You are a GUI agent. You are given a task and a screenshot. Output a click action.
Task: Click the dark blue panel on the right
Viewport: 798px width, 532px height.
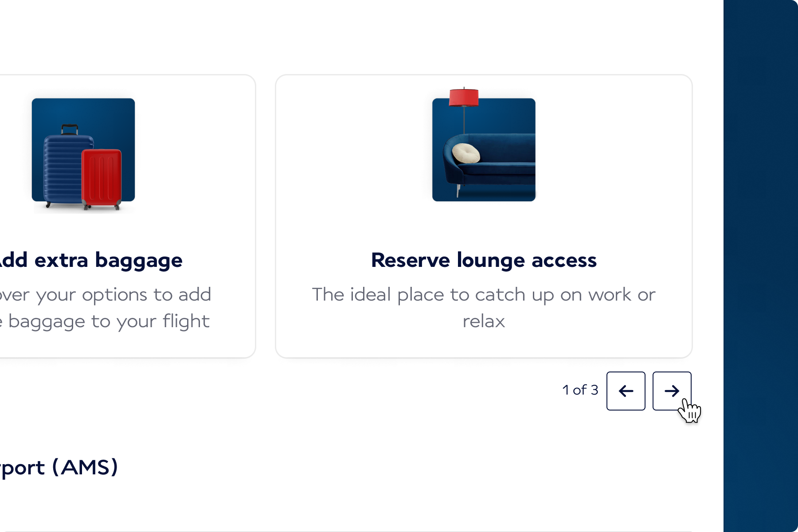point(760,266)
